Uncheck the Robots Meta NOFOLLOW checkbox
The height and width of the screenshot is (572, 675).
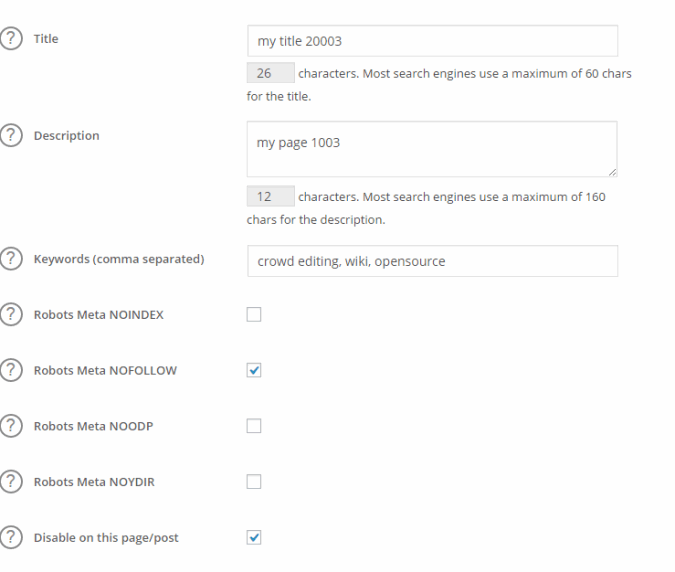(x=254, y=370)
